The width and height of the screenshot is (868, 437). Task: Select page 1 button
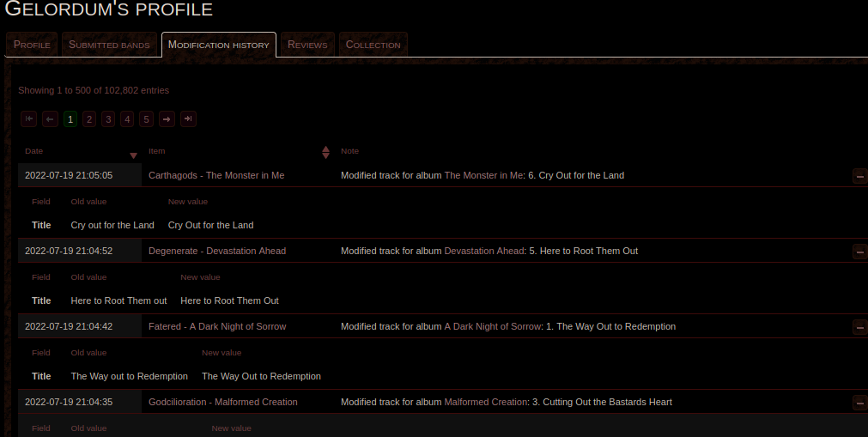coord(70,119)
